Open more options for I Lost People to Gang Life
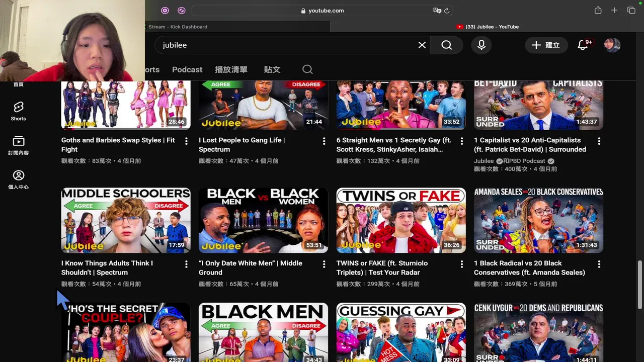The height and width of the screenshot is (362, 644). 324,141
